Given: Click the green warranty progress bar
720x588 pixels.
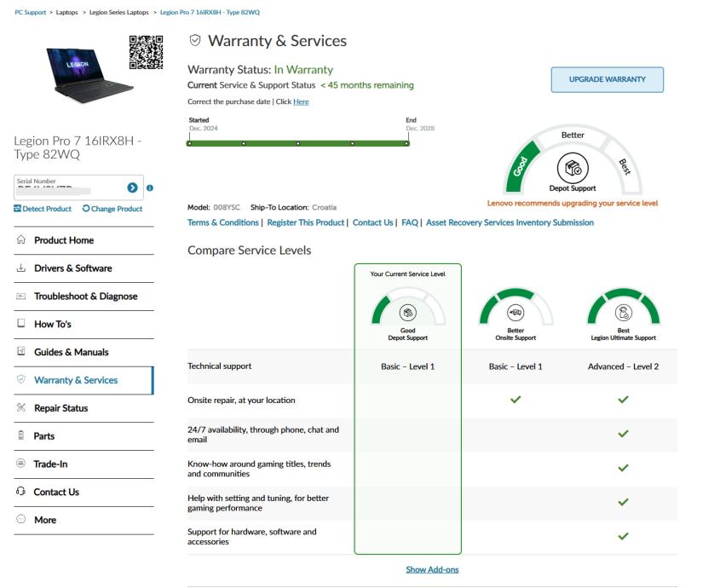Looking at the screenshot, I should [x=298, y=143].
